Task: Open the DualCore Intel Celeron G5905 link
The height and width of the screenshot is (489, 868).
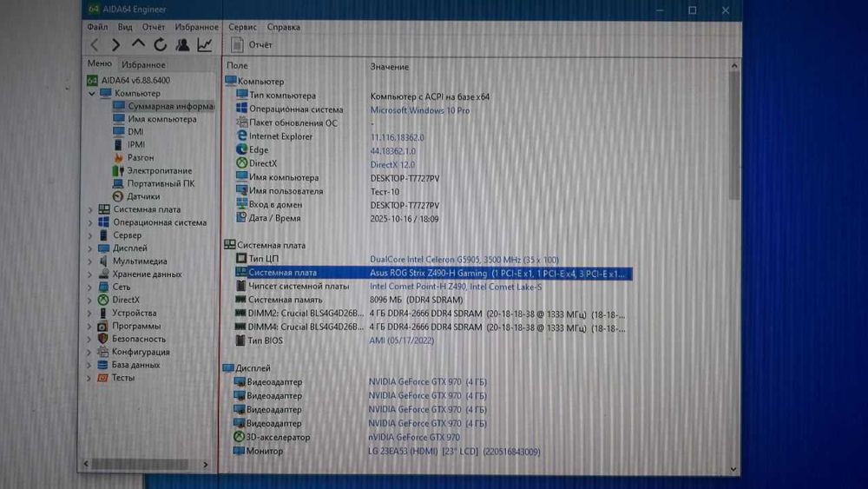Action: point(464,259)
